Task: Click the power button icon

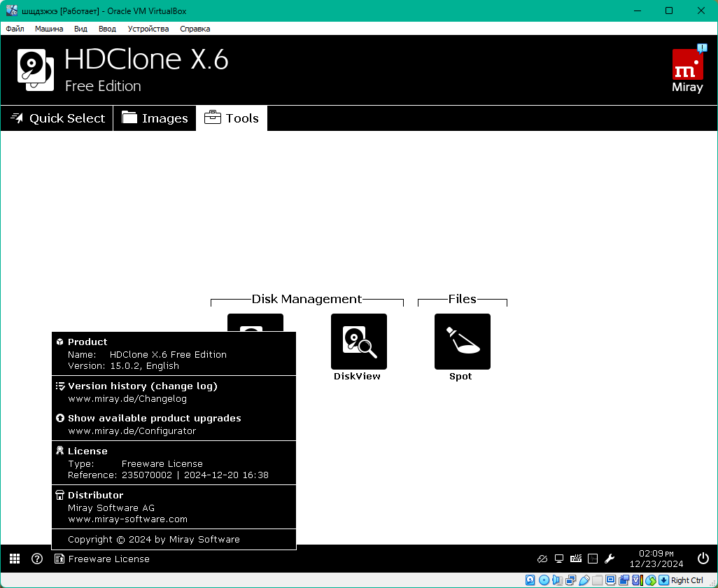Action: click(703, 558)
